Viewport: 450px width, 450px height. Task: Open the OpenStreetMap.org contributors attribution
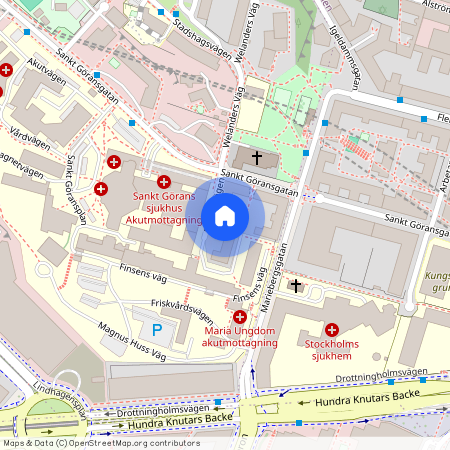pyautogui.click(x=102, y=443)
